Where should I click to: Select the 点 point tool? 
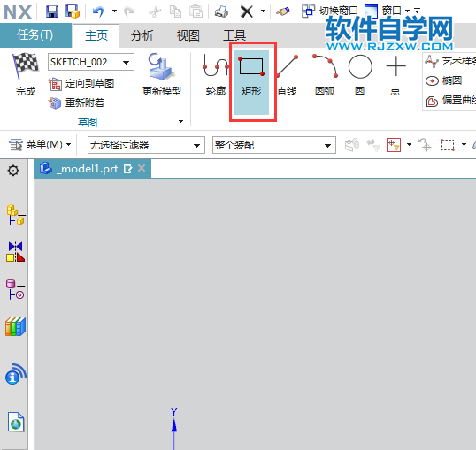[395, 74]
